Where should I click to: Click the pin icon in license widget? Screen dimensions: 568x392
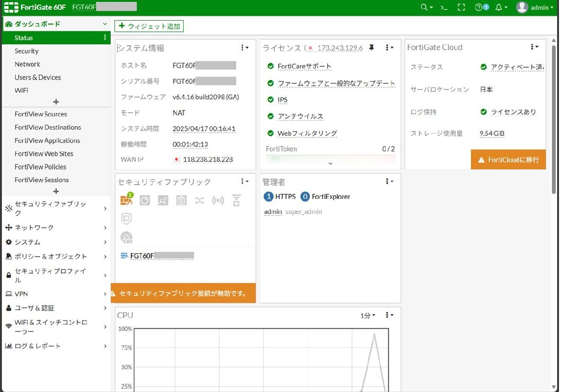[x=372, y=47]
